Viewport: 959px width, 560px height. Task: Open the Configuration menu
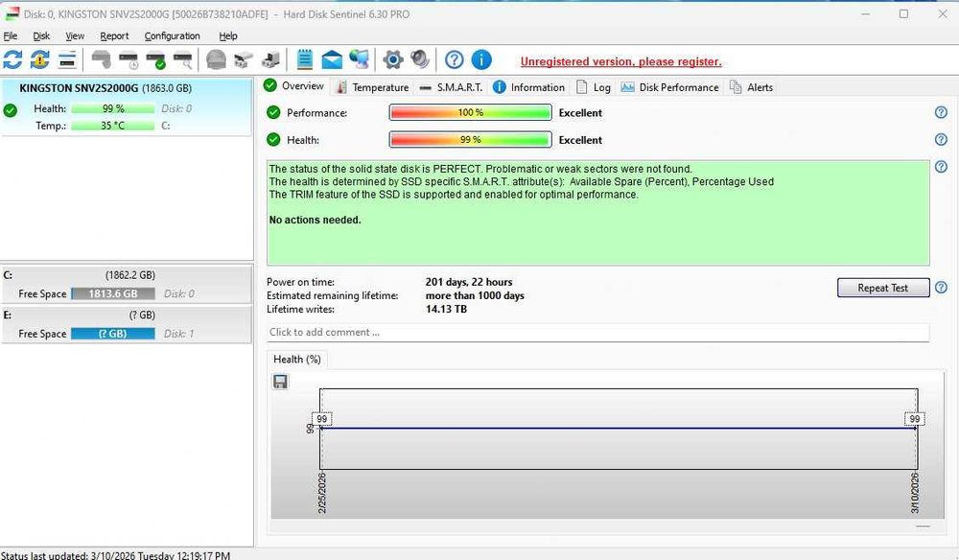[x=173, y=36]
